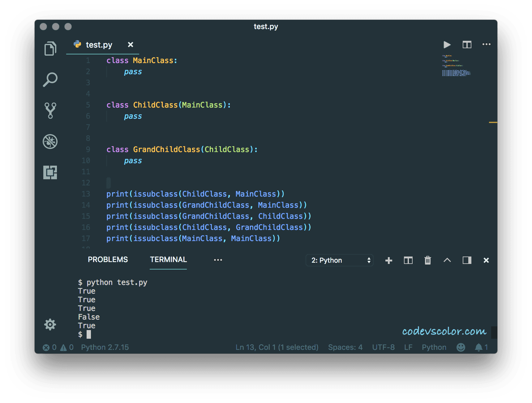Open notifications bell in status bar
The image size is (532, 403).
[481, 347]
